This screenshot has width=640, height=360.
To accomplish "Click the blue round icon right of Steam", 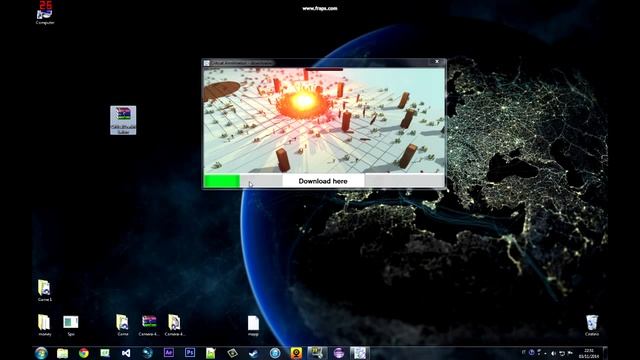I will click(x=275, y=353).
